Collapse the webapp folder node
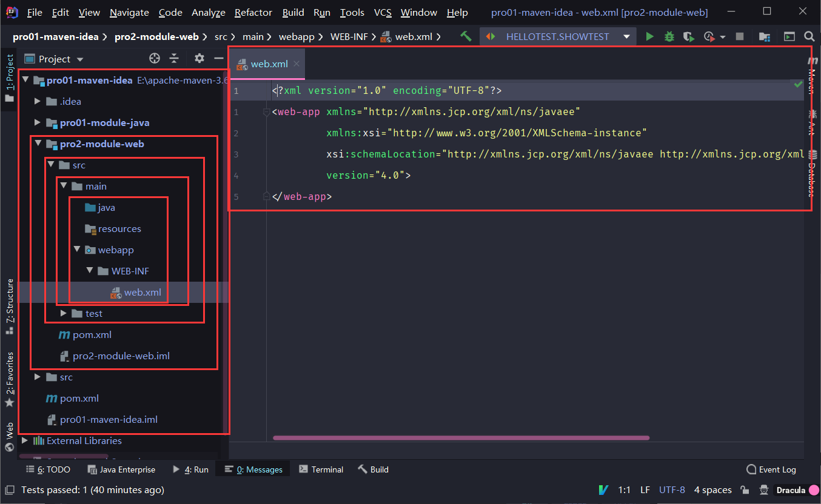 pos(76,250)
